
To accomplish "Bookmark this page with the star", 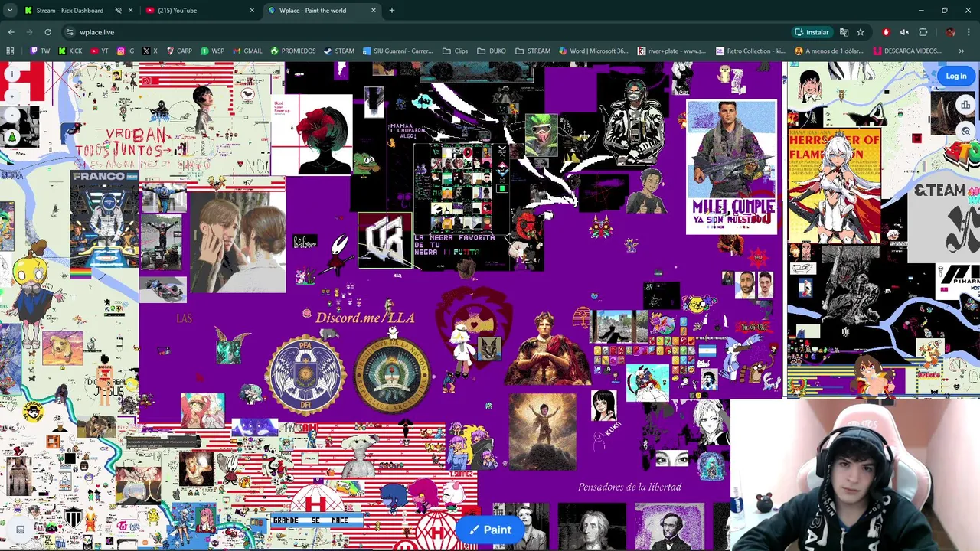I will point(861,32).
